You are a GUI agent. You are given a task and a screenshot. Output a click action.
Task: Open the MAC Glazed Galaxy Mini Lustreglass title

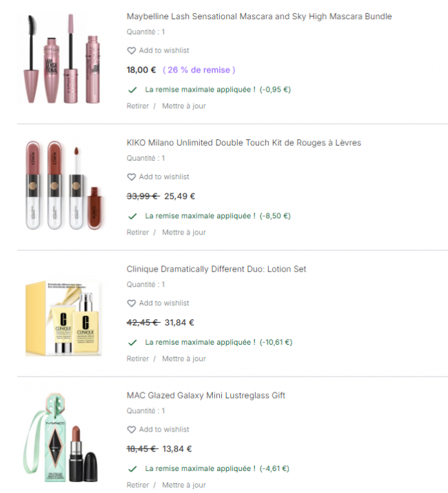point(205,396)
